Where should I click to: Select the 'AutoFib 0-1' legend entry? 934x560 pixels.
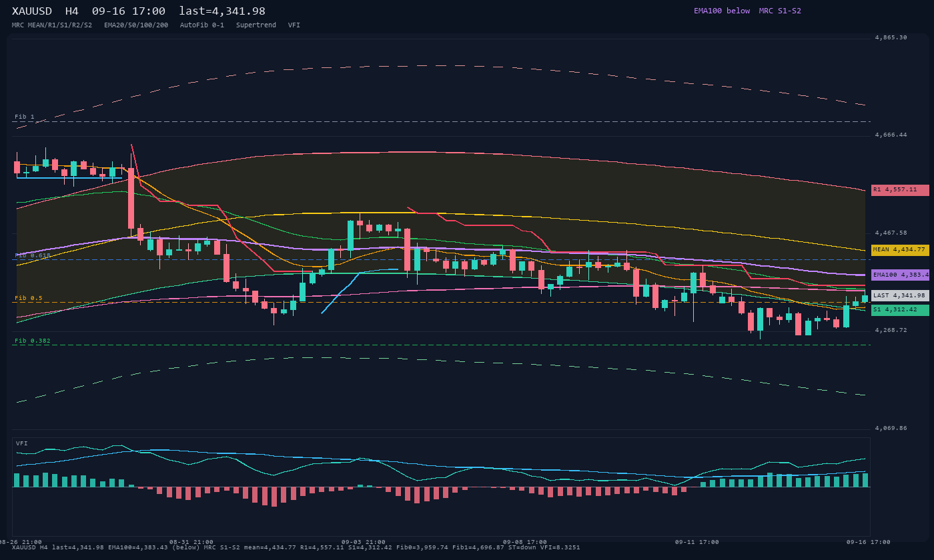pos(202,25)
